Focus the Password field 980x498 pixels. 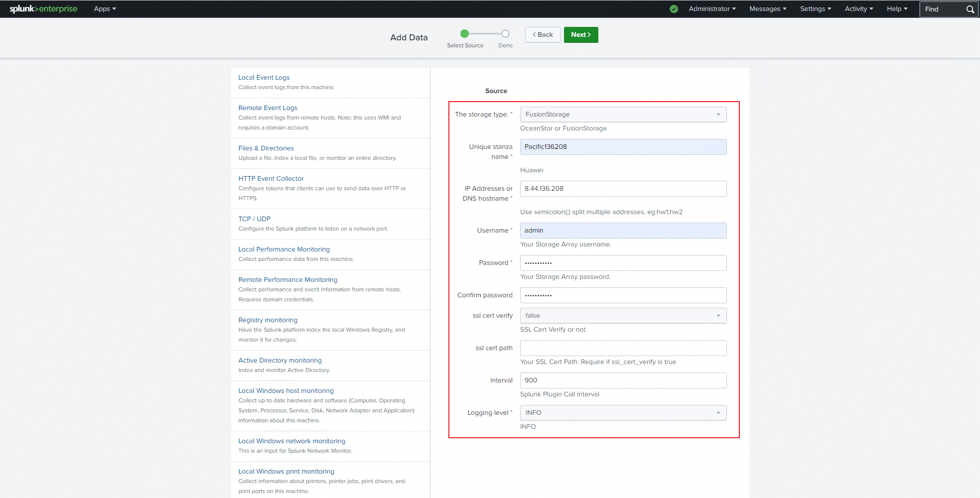(x=623, y=263)
